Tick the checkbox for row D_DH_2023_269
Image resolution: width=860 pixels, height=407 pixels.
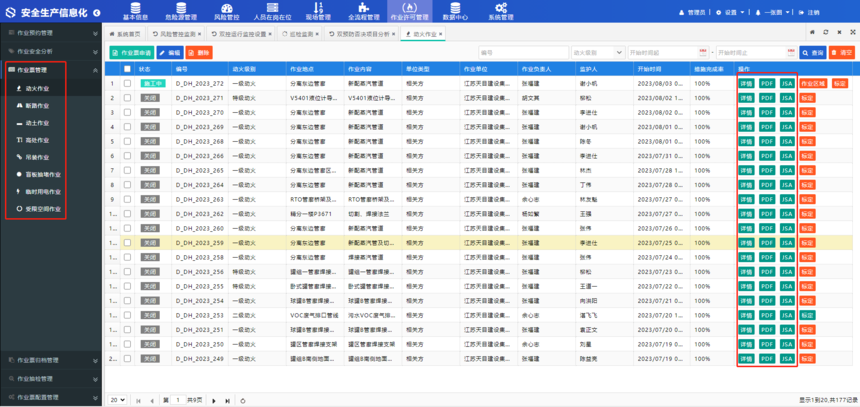[127, 127]
